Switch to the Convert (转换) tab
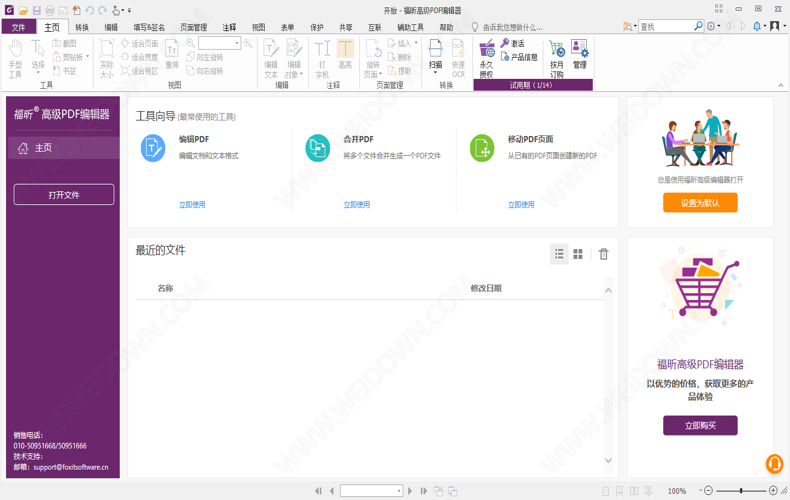 pos(82,27)
